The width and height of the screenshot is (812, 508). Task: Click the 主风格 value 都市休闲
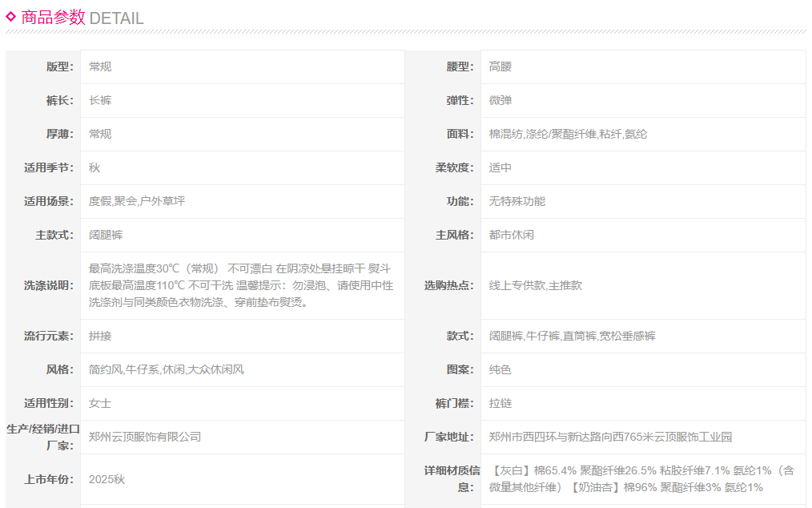point(512,235)
